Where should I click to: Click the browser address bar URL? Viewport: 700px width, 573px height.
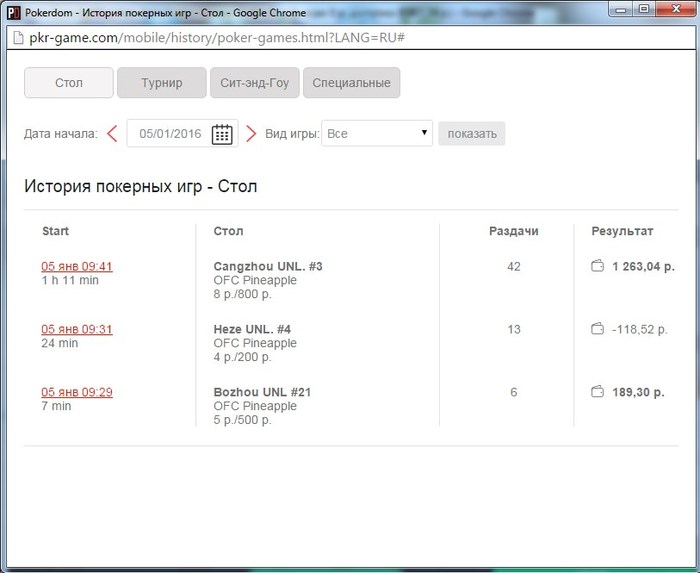point(217,38)
